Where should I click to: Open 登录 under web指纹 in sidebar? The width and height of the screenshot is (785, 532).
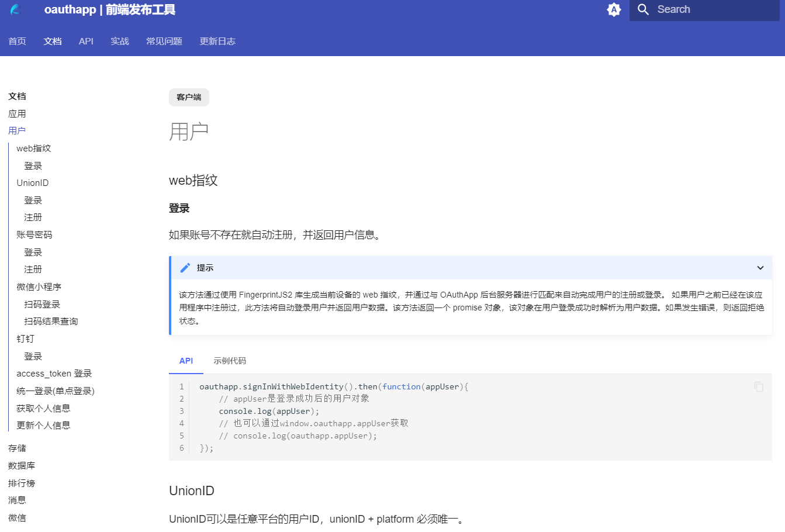(33, 165)
